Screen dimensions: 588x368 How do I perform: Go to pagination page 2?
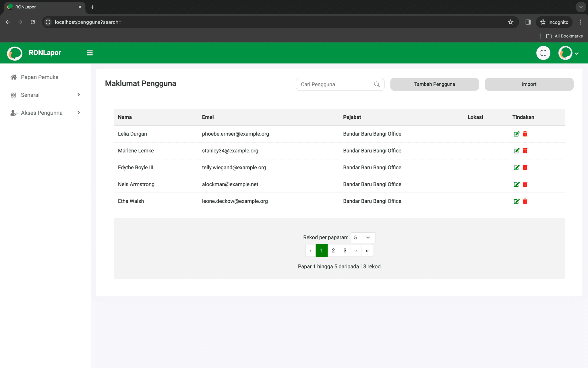click(333, 250)
